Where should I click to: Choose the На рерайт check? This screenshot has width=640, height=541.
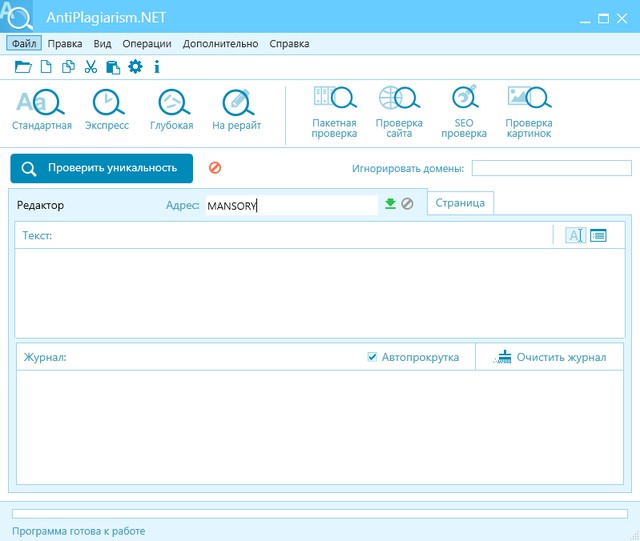(x=236, y=111)
